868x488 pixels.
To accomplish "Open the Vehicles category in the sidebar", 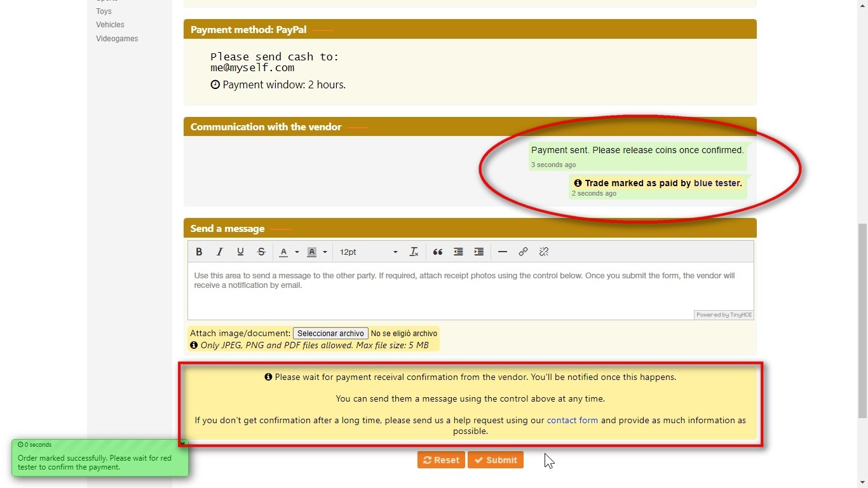I will (x=110, y=25).
